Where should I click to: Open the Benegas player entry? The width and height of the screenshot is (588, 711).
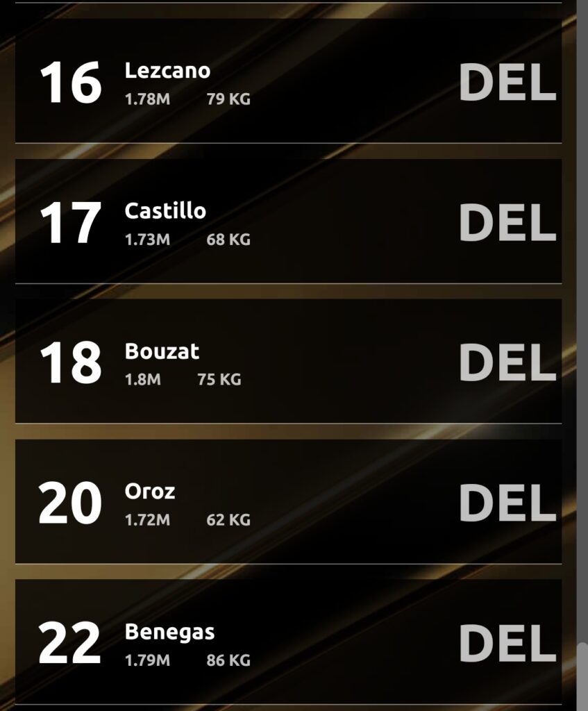288,642
